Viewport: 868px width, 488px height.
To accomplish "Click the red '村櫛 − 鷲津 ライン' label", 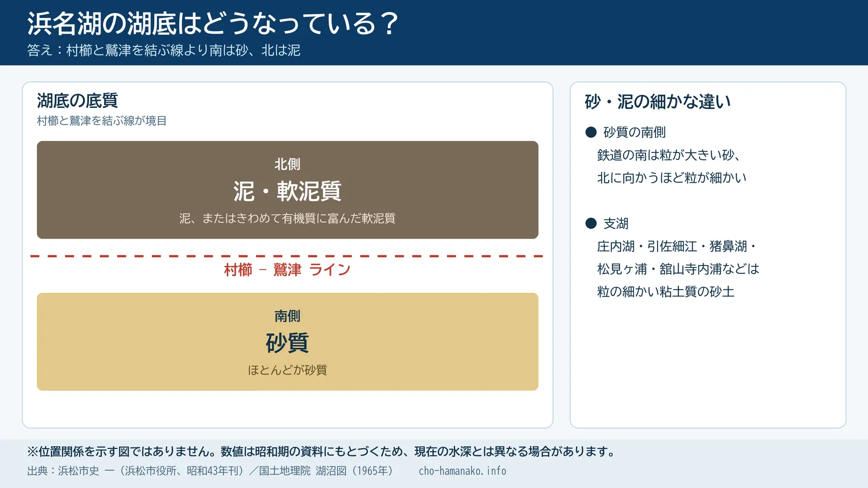I will coord(288,269).
